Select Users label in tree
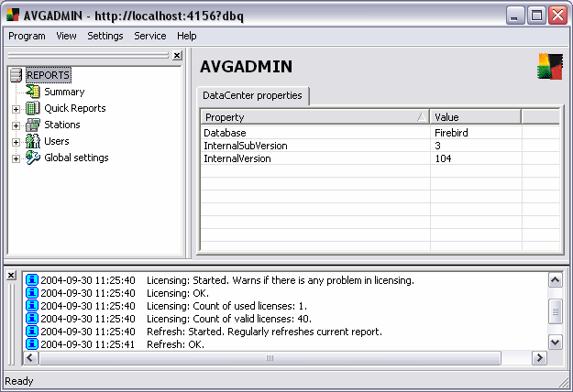The image size is (573, 392). (57, 141)
